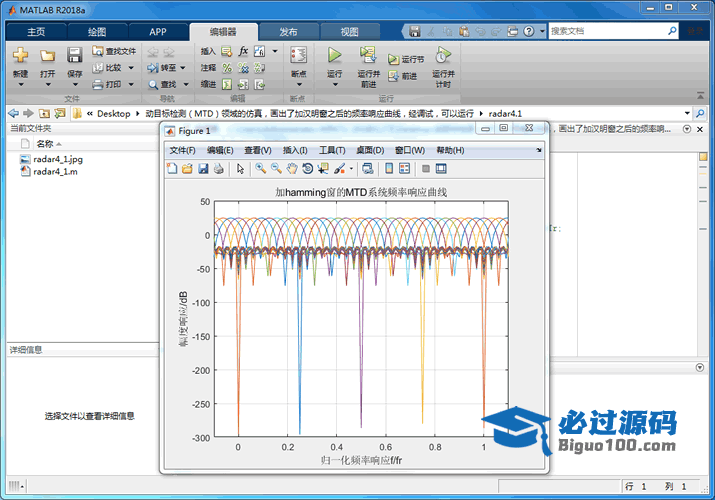
Task: Toggle the Pan hand tool in Figure 1
Action: click(x=292, y=169)
